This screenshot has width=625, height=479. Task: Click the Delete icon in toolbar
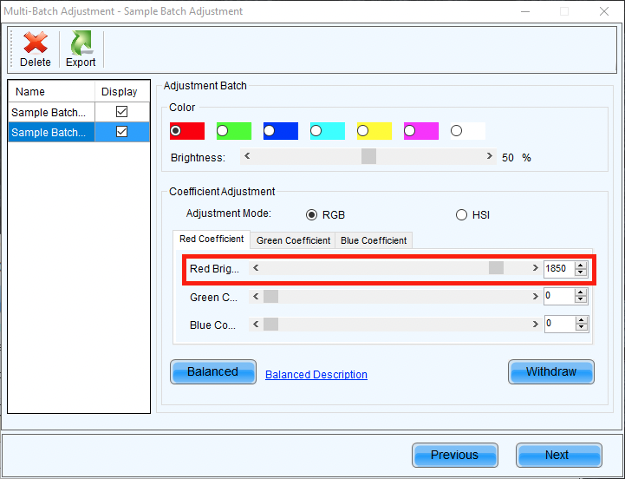35,48
